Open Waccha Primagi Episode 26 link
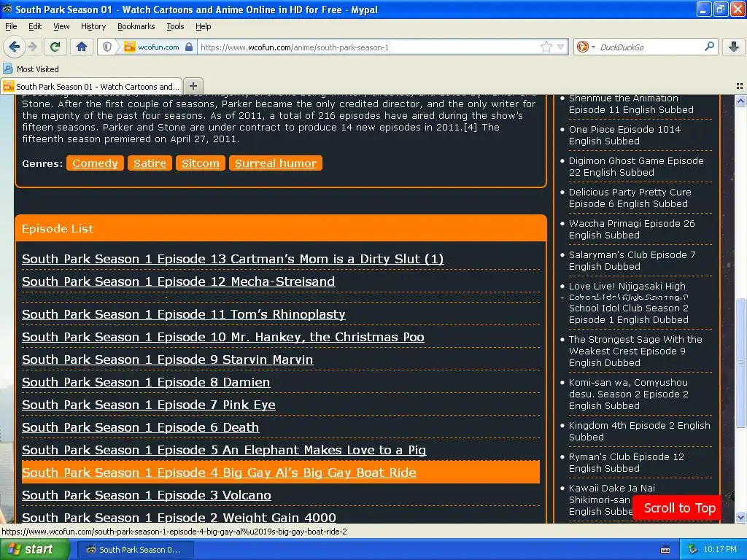The image size is (747, 560). point(632,229)
